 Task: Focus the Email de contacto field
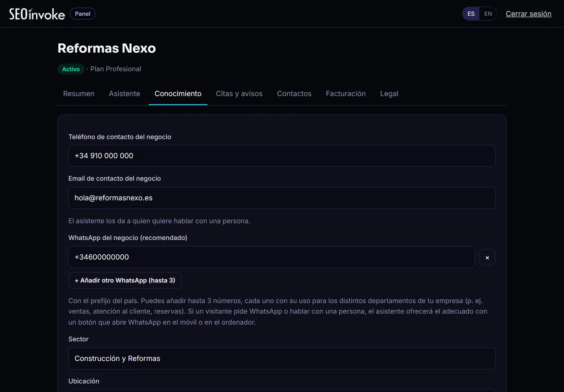[282, 198]
